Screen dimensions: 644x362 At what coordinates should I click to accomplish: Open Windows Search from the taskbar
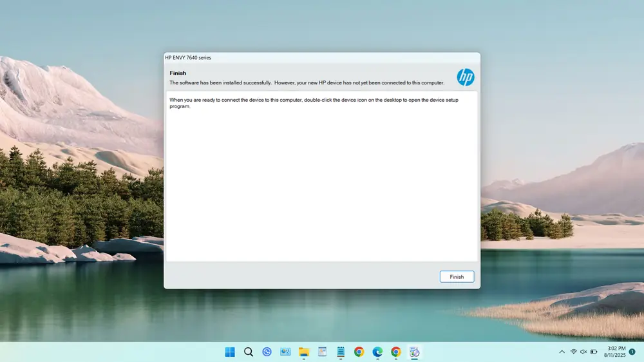click(249, 352)
